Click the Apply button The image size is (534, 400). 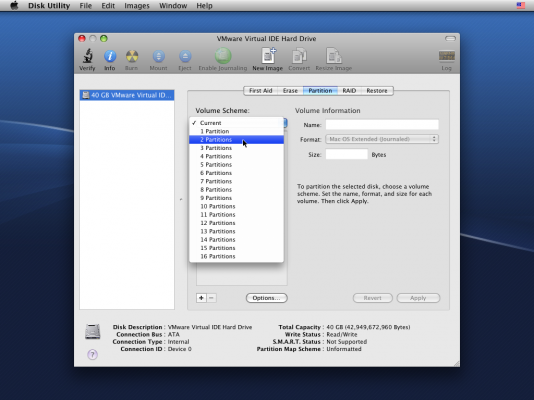click(x=418, y=298)
